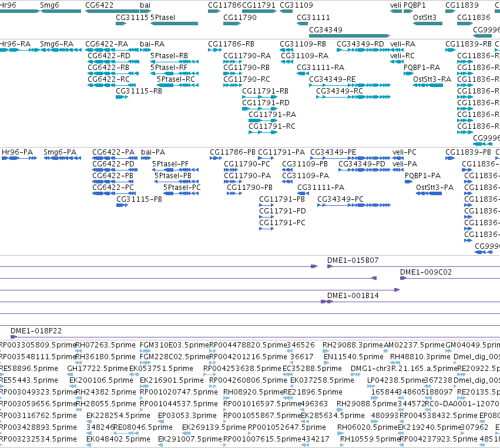This screenshot has height=448, width=500.
Task: Click the EN11540.5prime EST label
Action: [x=353, y=357]
